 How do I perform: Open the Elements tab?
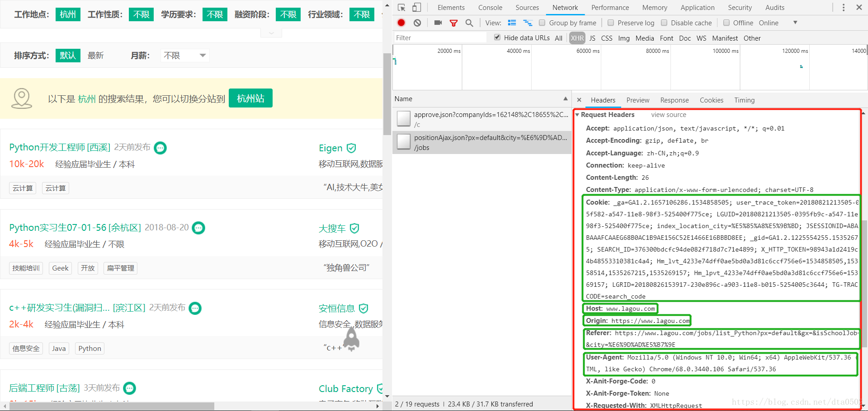451,8
